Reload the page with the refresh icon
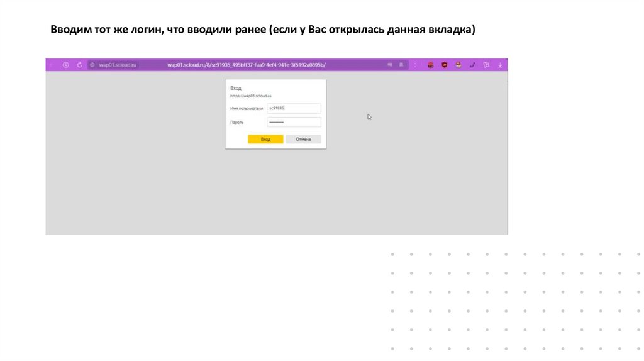This screenshot has height=361, width=644. [80, 65]
